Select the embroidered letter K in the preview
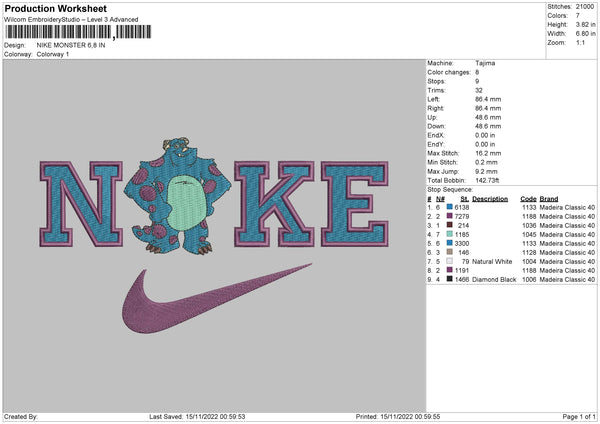Viewport: 600px width, 424px height. (x=274, y=204)
